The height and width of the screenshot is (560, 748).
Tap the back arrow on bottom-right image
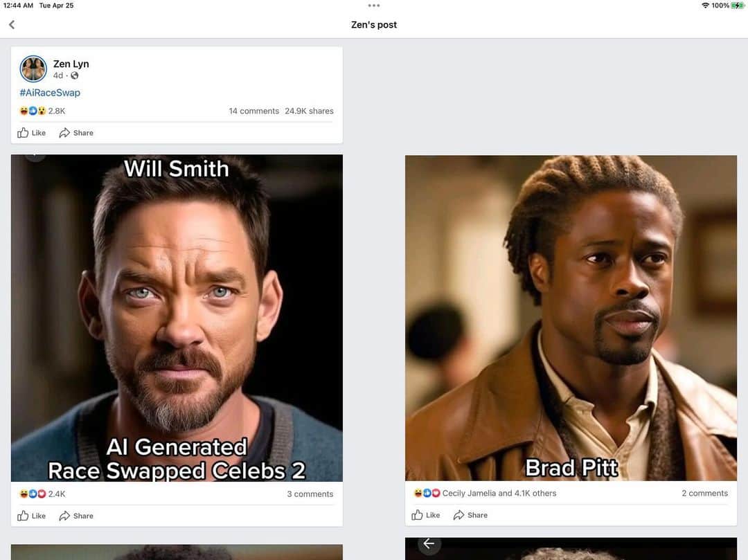pos(429,543)
